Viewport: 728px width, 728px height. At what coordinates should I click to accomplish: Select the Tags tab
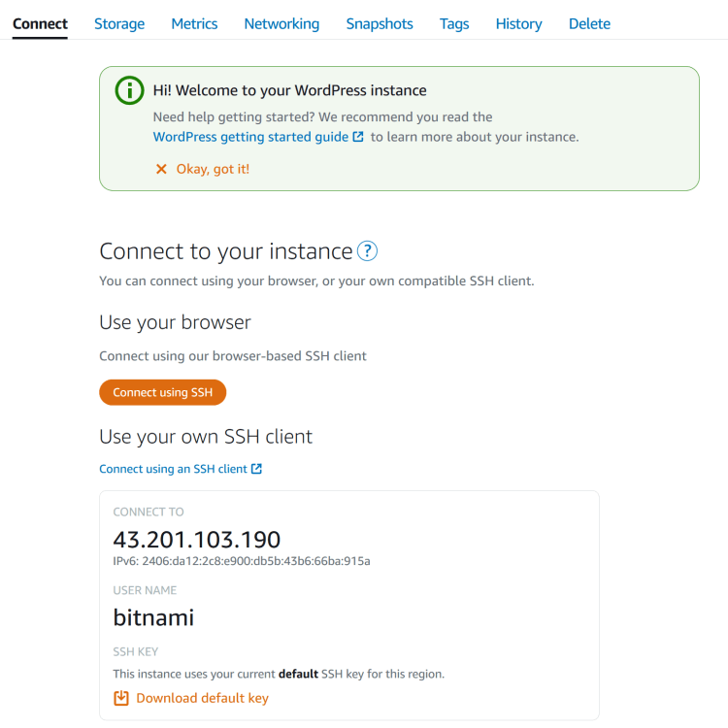(454, 23)
